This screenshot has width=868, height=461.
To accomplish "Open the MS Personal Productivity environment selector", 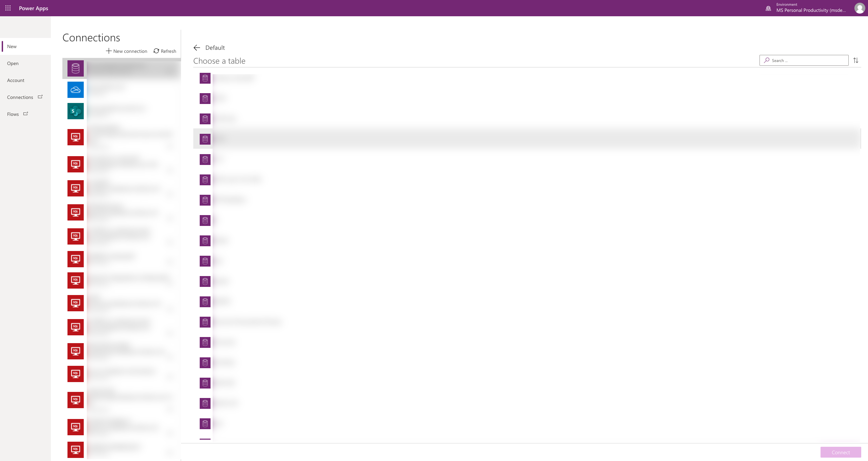I will click(810, 10).
